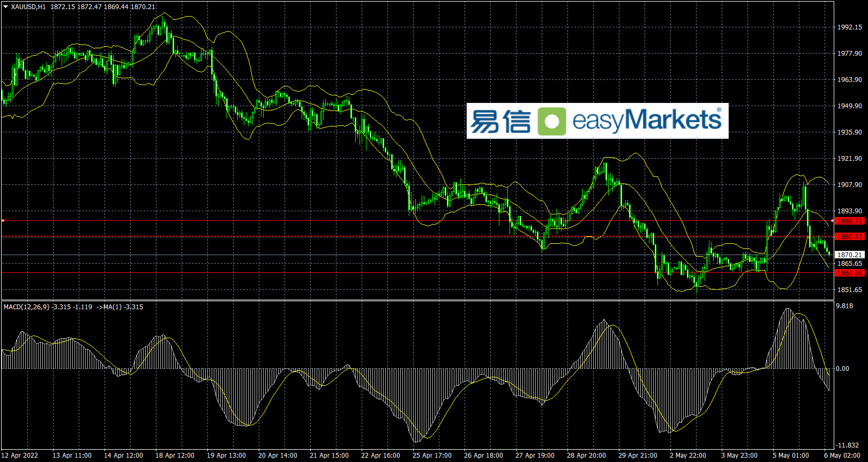The width and height of the screenshot is (868, 462).
Task: Click the 9.818 MACD scale value
Action: pos(844,305)
